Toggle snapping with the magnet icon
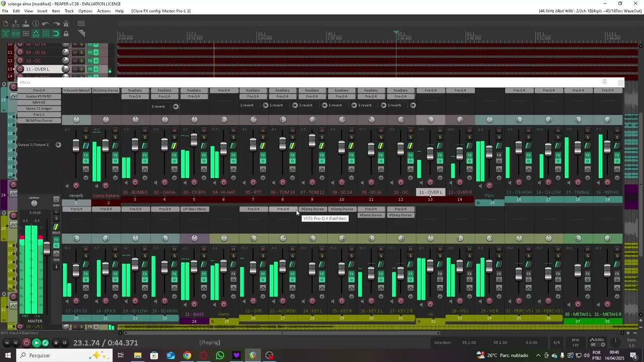Screen dimensions: 644x362 [56, 34]
